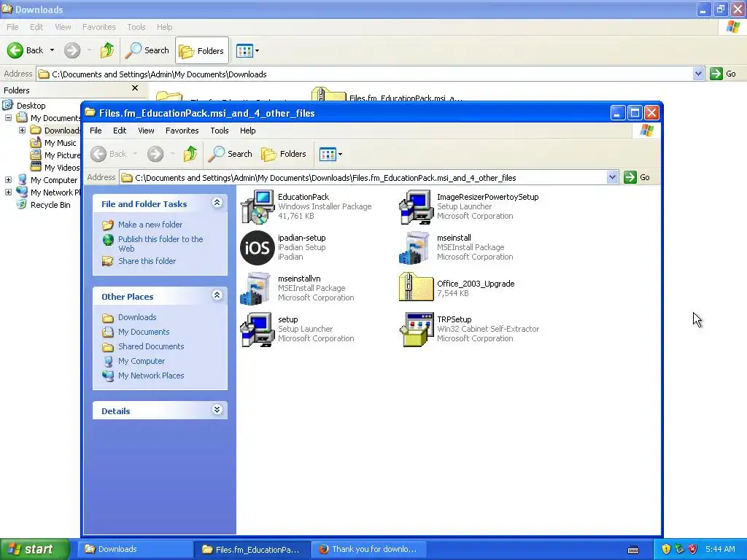Click Search in Downloads window toolbar

[x=147, y=50]
